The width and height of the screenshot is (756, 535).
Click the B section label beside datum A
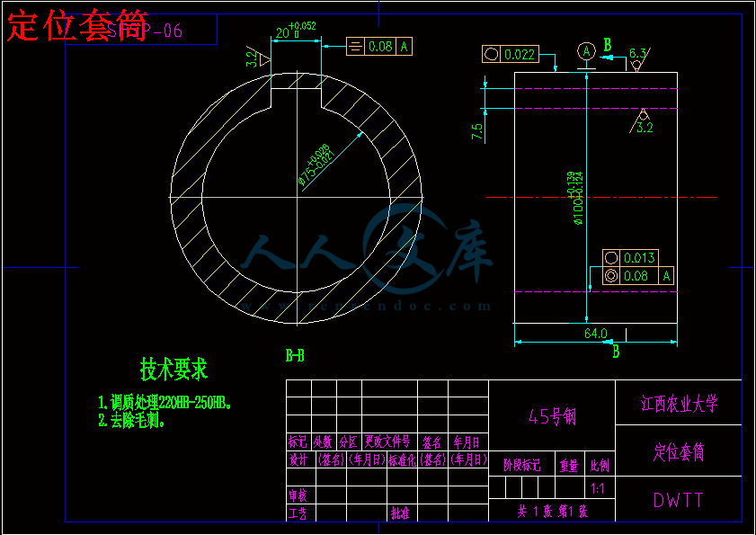[608, 45]
